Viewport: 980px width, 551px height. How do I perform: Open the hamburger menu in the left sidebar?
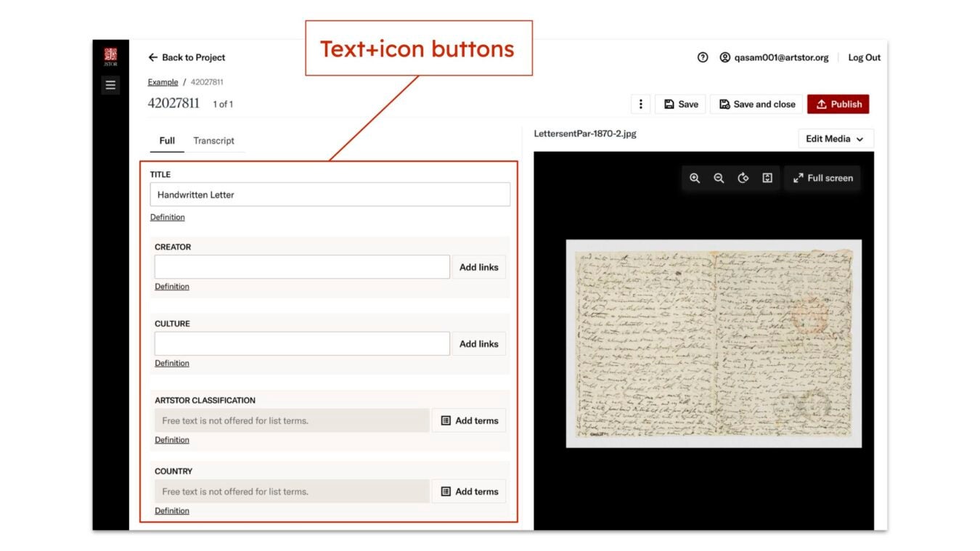110,84
